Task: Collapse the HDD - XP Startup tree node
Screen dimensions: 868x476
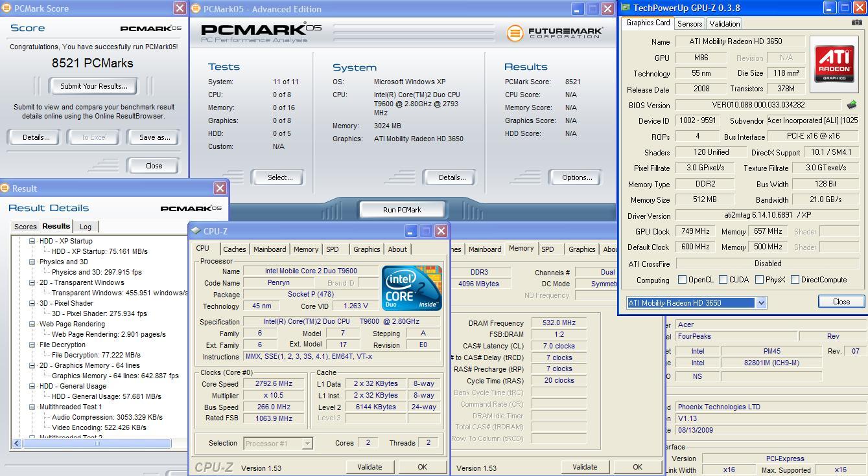Action: (32, 241)
